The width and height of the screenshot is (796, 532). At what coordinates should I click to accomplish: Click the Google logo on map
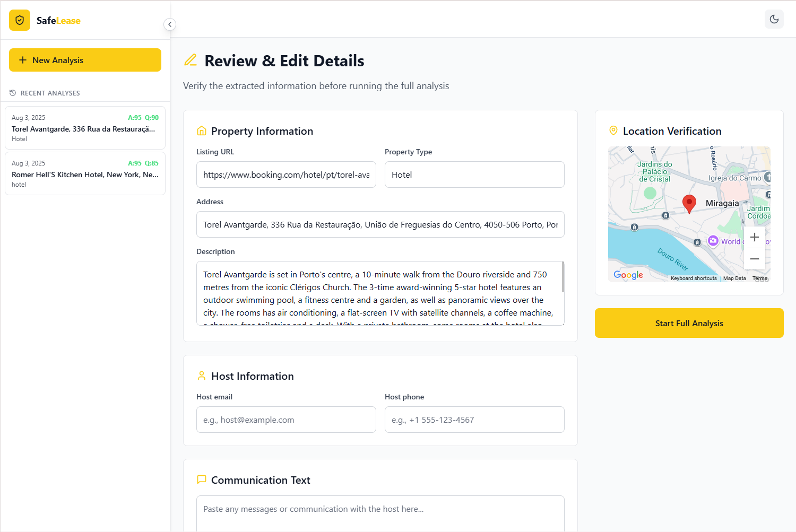point(628,275)
